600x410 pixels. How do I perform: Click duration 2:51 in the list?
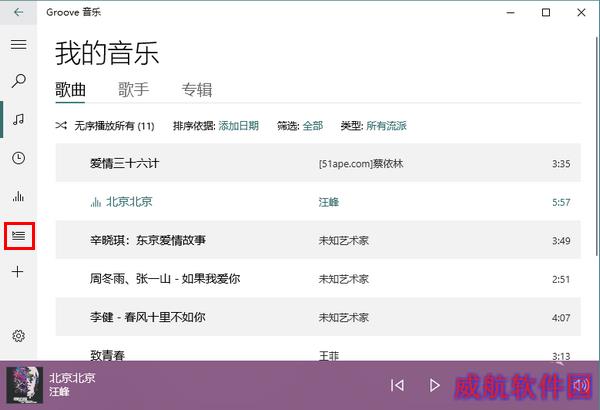[561, 279]
